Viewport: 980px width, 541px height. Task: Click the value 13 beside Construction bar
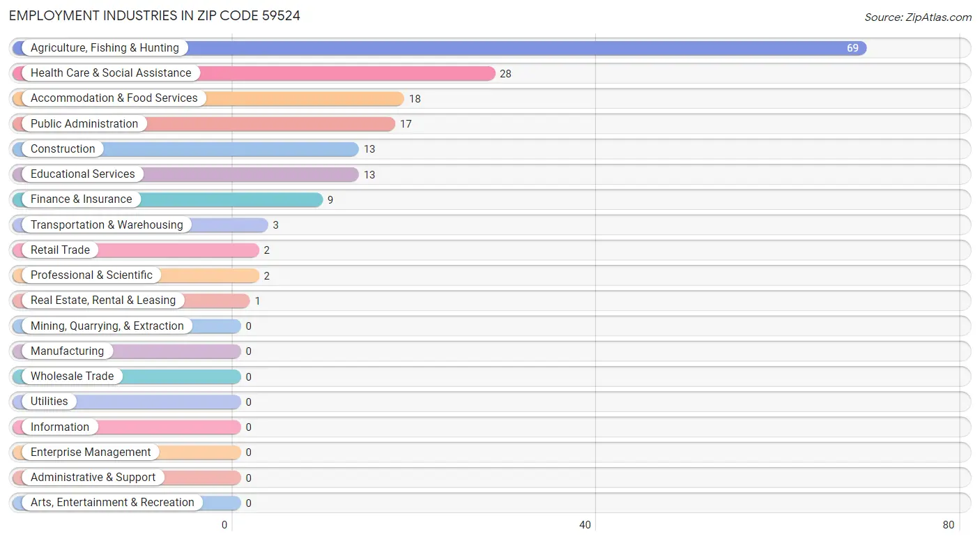point(369,149)
